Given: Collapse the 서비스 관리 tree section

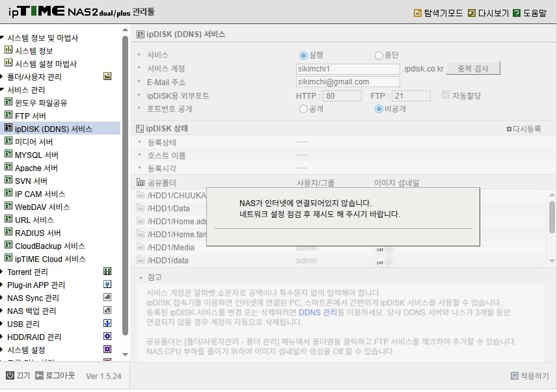Looking at the screenshot, I should pyautogui.click(x=2, y=90).
